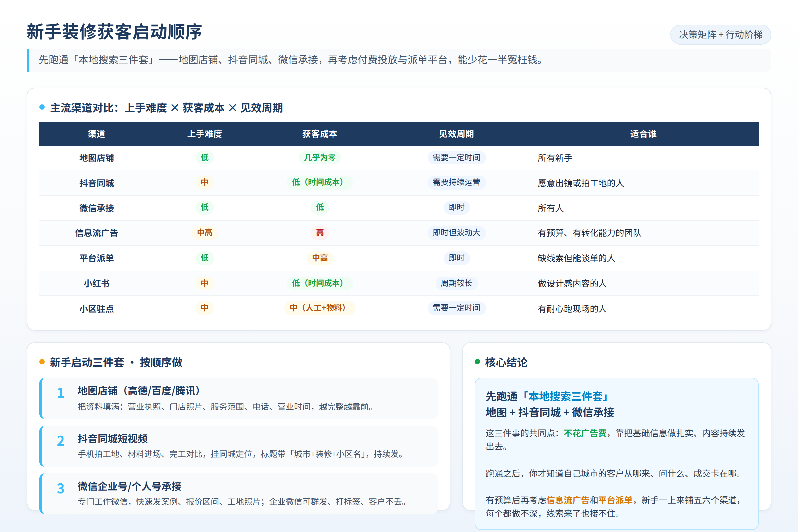This screenshot has width=798, height=532.
Task: Click the 平台派单 row label
Action: tap(97, 258)
